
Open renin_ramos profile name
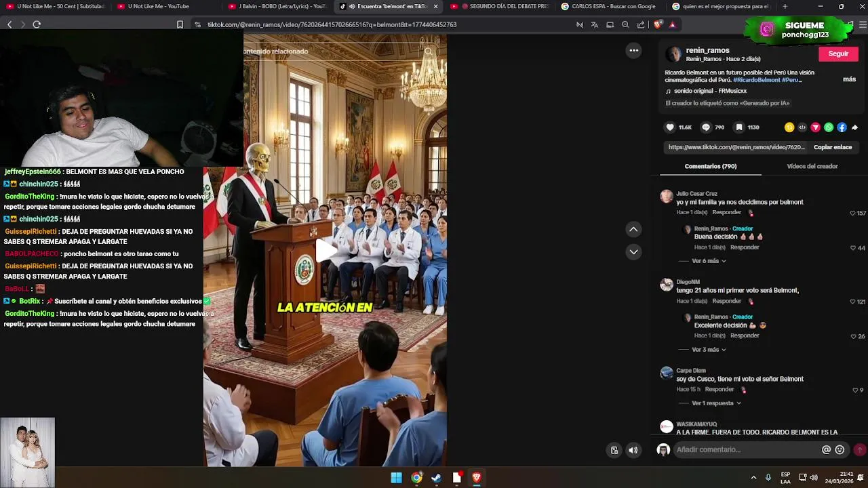pos(707,50)
